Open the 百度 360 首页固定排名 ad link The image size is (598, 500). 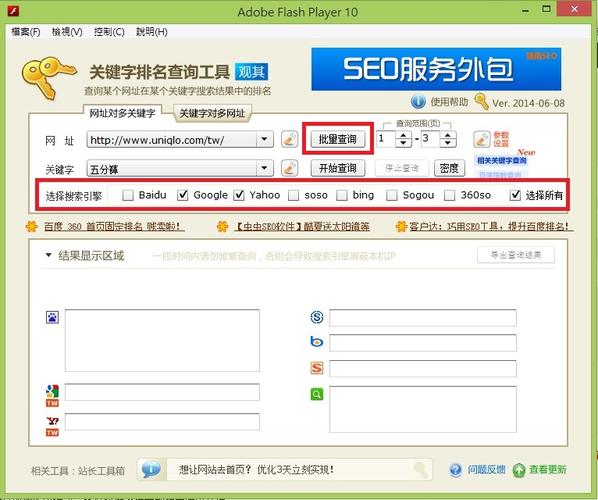(x=114, y=227)
